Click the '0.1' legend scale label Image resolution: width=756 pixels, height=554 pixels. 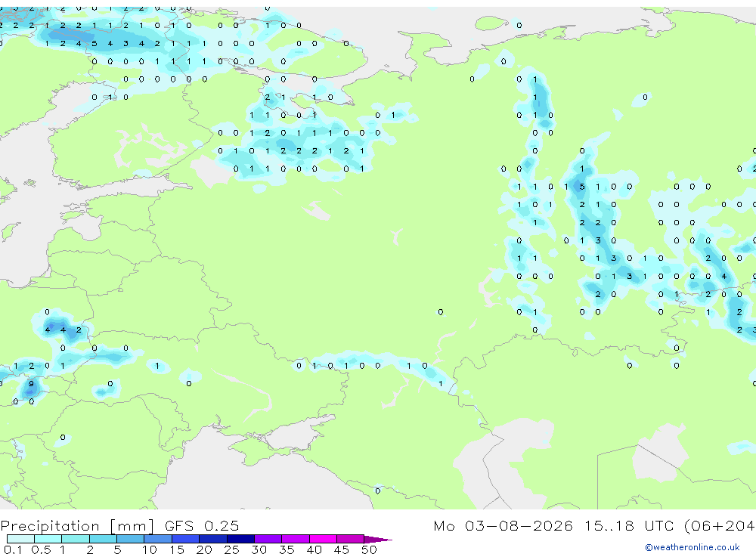(x=13, y=549)
